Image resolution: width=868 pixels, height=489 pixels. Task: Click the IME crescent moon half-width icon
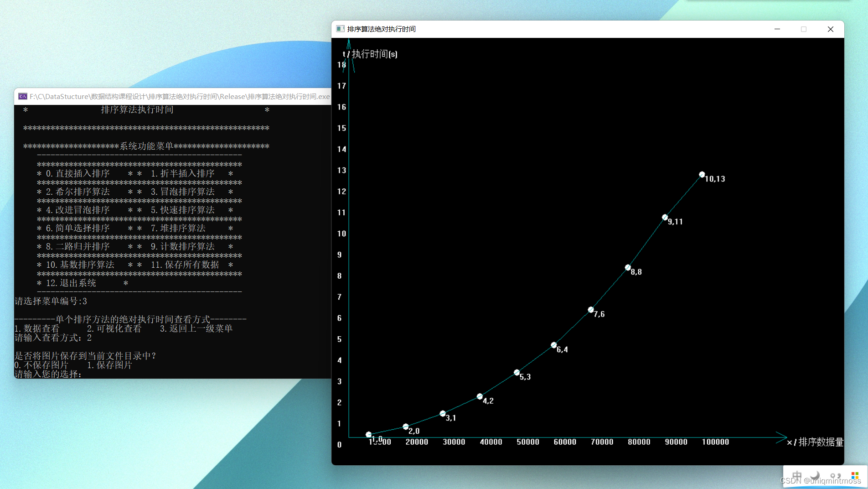(815, 475)
